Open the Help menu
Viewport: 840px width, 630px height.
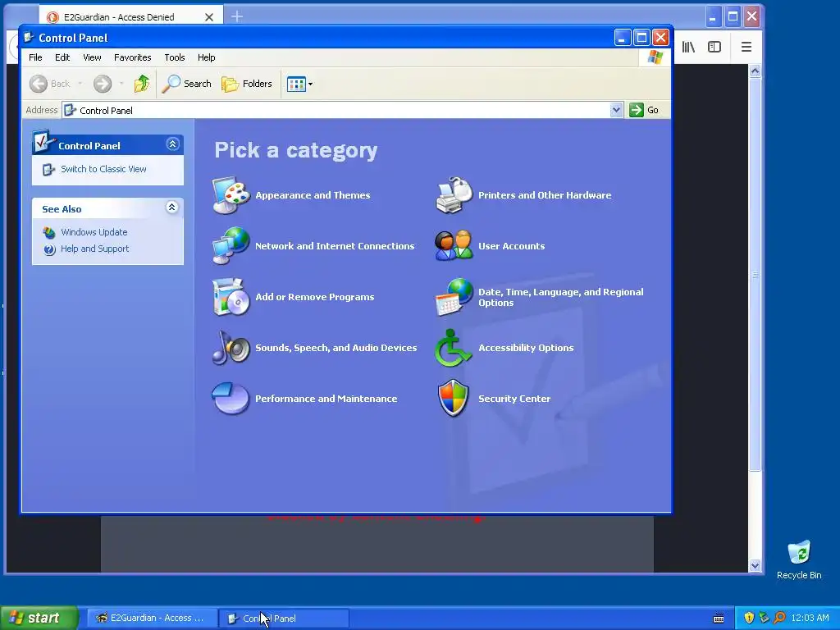pos(206,57)
